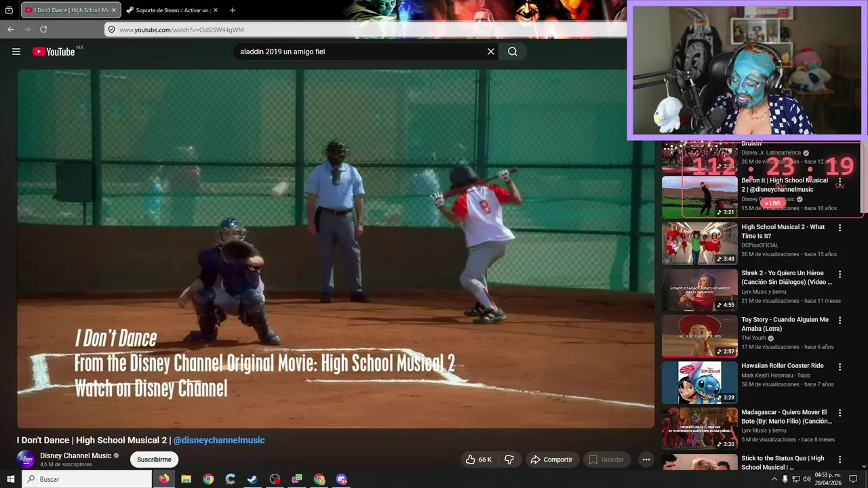Run search with the magnifying glass button
868x488 pixels.
click(513, 52)
